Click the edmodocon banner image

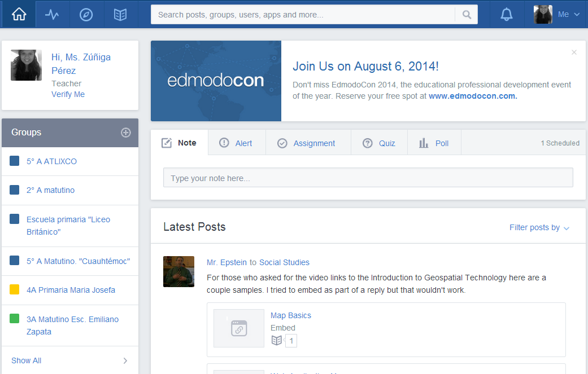216,81
